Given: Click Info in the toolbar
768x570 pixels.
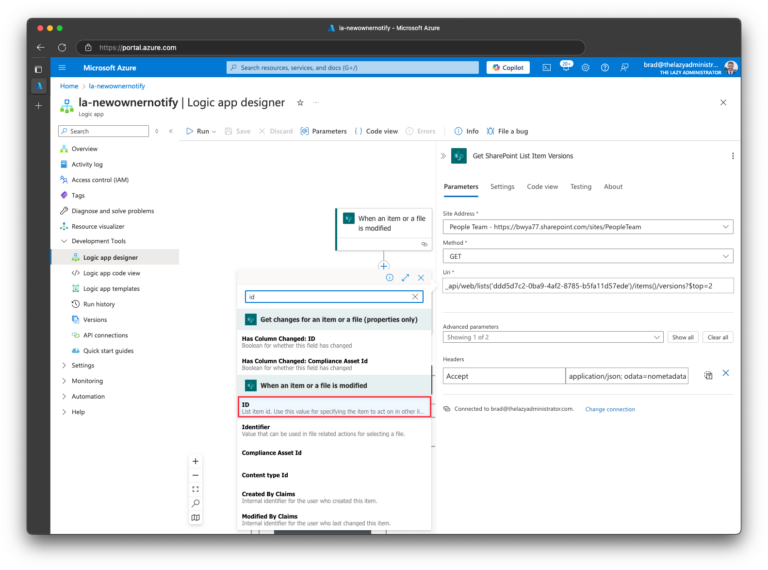Looking at the screenshot, I should 466,131.
